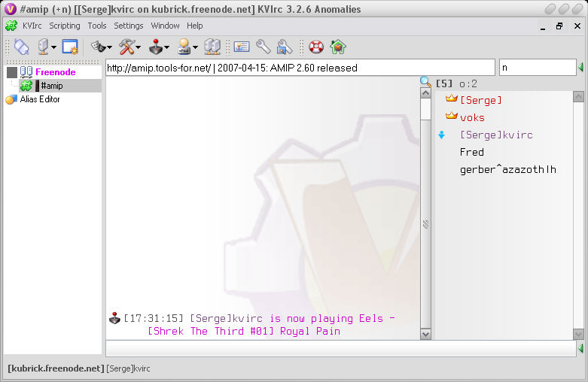The width and height of the screenshot is (588, 382).
Task: Expand the hammer and screwdriver dropdown arrow
Action: (x=139, y=47)
